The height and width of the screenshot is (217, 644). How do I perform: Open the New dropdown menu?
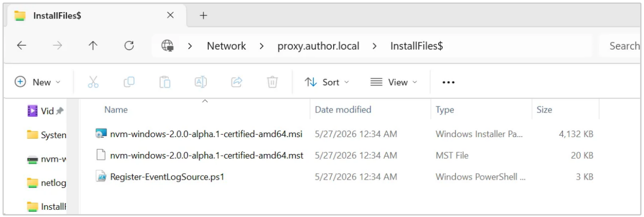[x=38, y=82]
